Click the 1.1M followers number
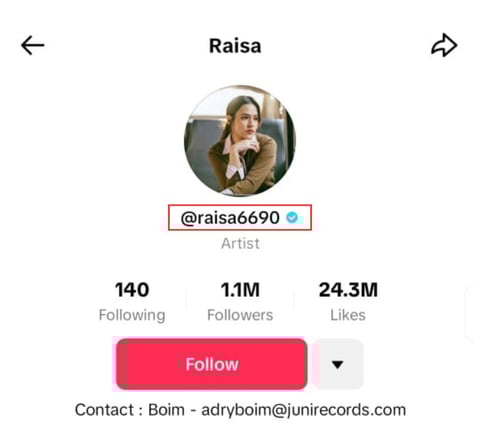 (240, 290)
